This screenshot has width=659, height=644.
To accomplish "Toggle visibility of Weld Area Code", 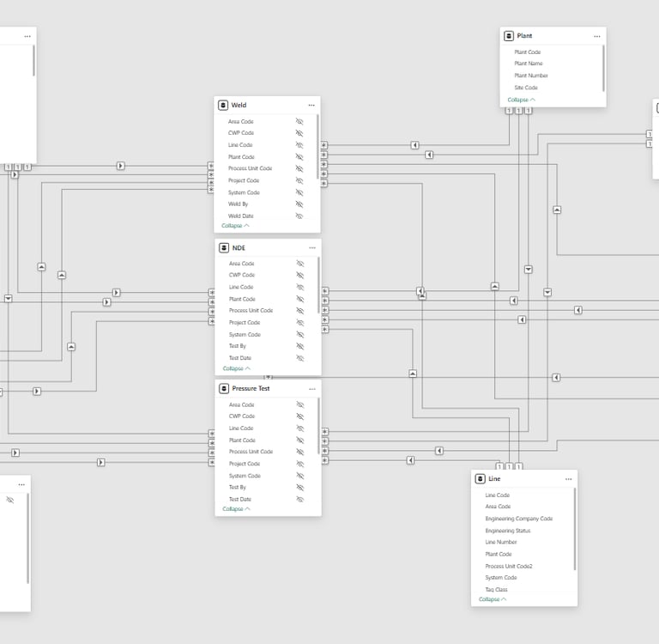I will click(299, 122).
